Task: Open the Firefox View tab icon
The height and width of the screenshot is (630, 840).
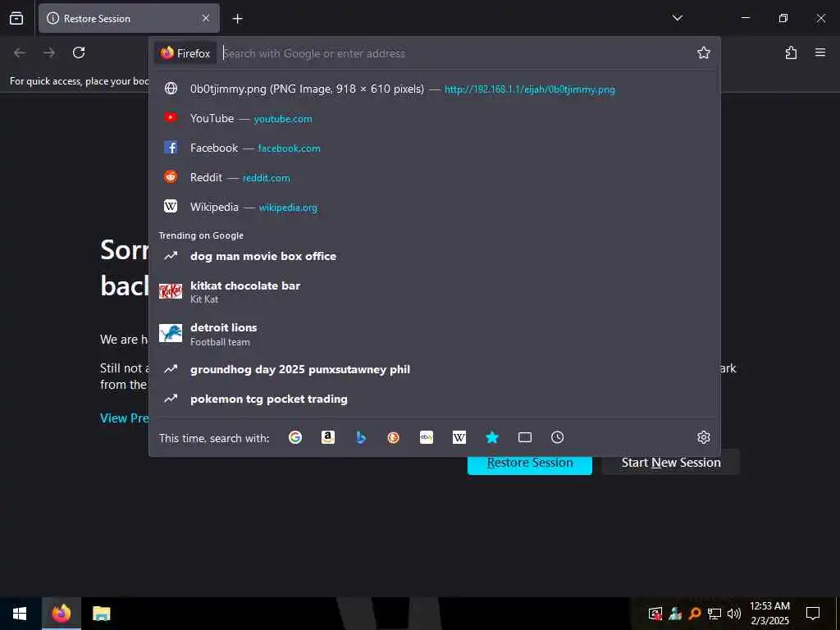Action: click(16, 18)
